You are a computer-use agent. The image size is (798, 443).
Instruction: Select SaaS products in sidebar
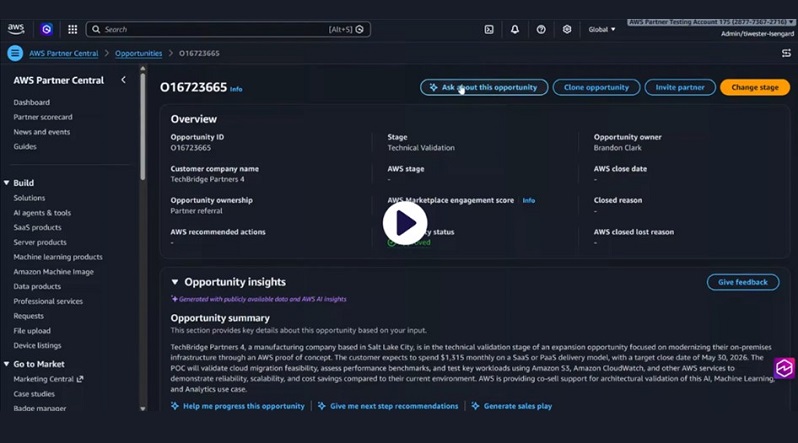tap(37, 227)
